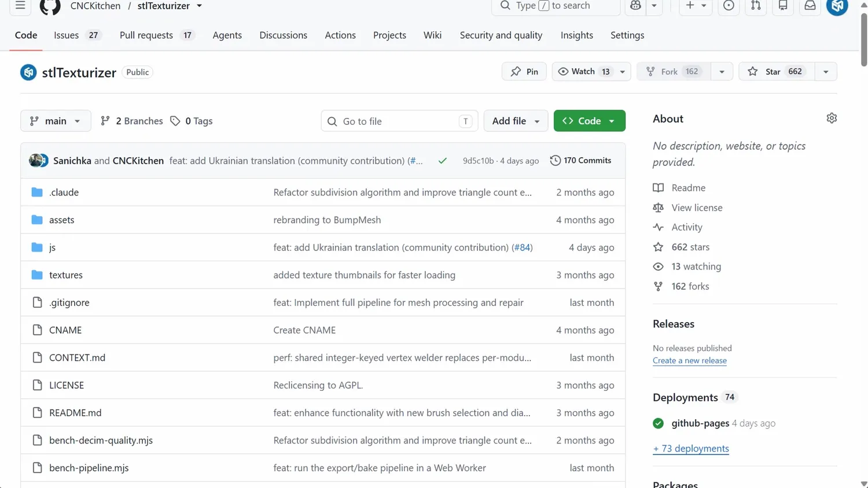
Task: Open the repositories icon in header
Action: [x=783, y=6]
